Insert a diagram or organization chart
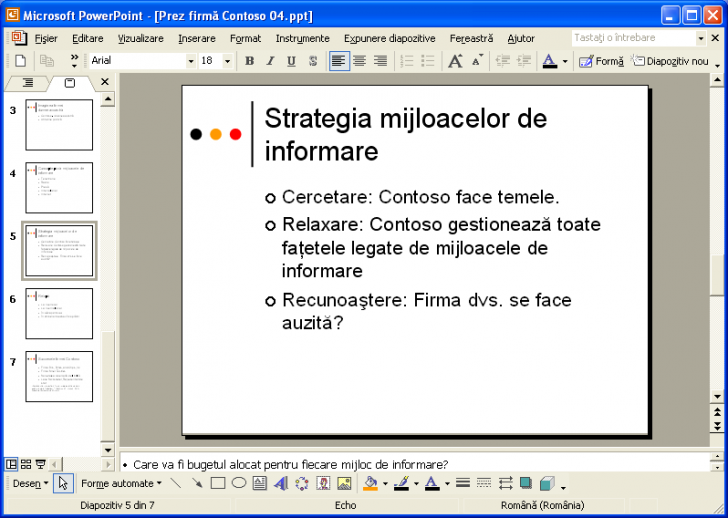Viewport: 728px width, 518px height. click(x=302, y=484)
